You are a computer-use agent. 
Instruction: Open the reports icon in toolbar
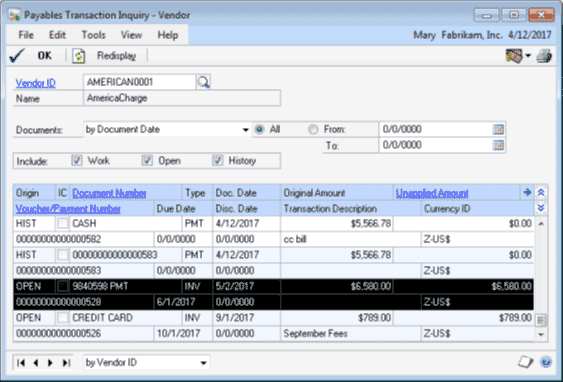(x=514, y=56)
